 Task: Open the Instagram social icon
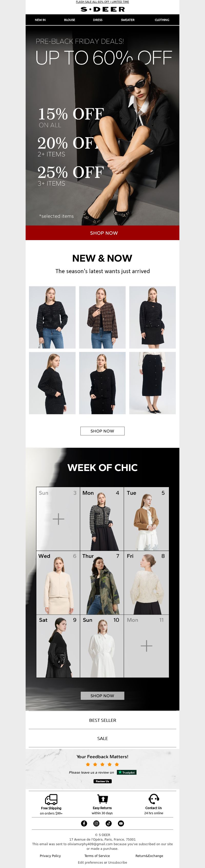pyautogui.click(x=96, y=823)
